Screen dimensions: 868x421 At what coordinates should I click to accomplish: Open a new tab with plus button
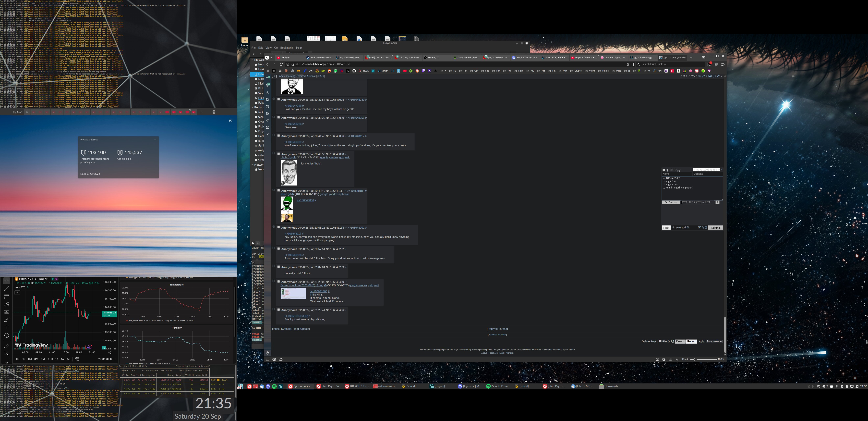coord(691,58)
